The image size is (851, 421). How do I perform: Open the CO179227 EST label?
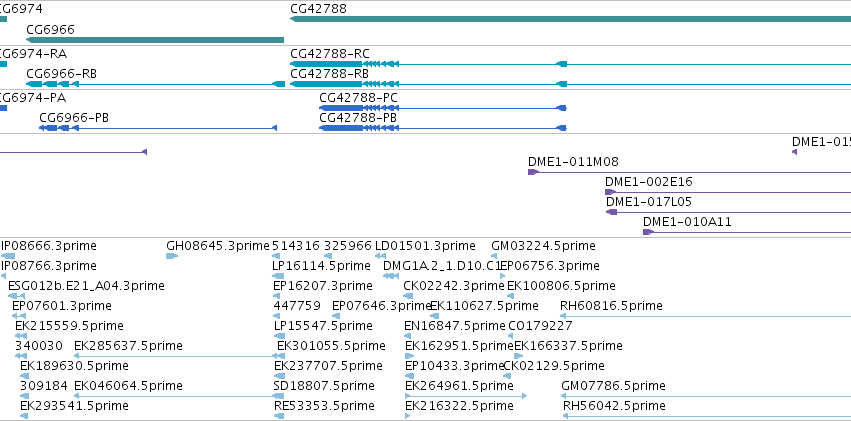coord(541,326)
